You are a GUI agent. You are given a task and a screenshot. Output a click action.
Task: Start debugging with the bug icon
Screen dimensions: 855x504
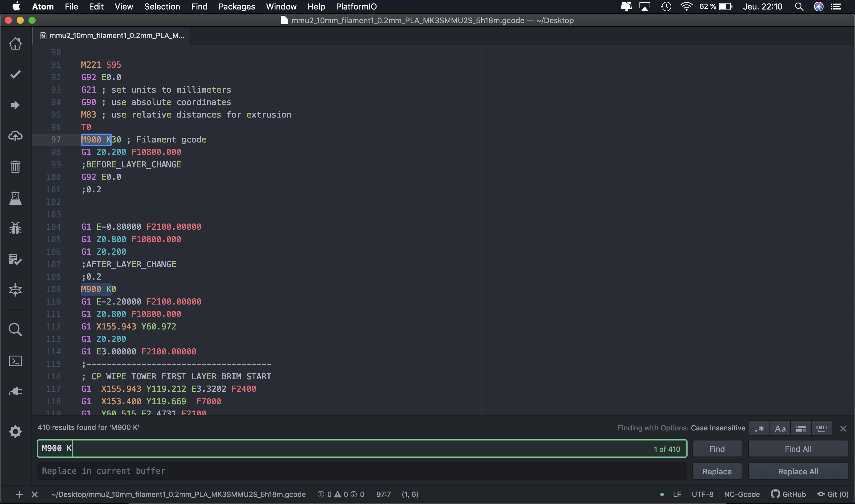tap(15, 228)
